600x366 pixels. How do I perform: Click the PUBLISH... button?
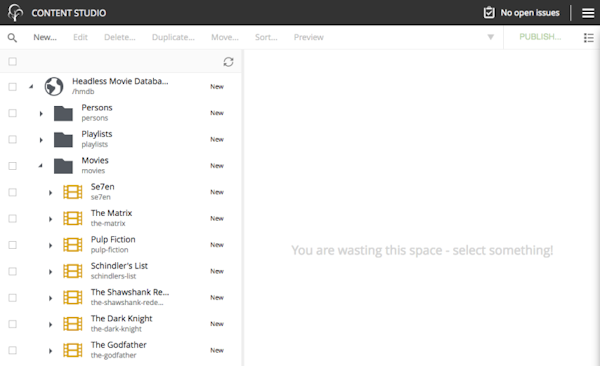click(x=540, y=37)
